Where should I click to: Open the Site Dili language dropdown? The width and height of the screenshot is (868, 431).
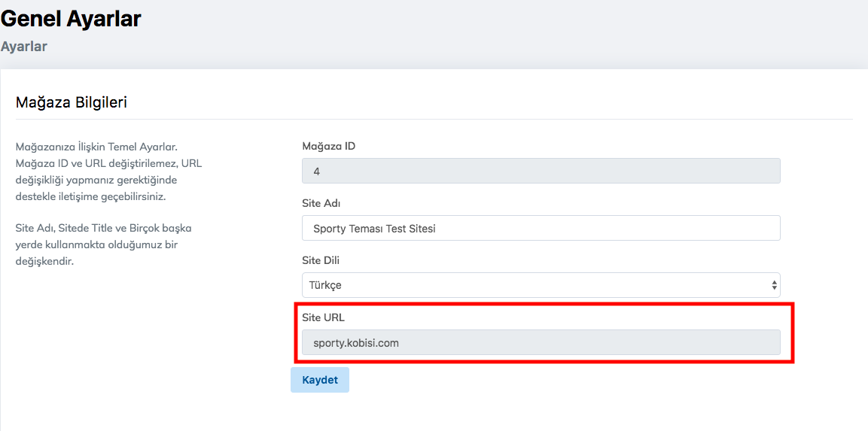540,285
